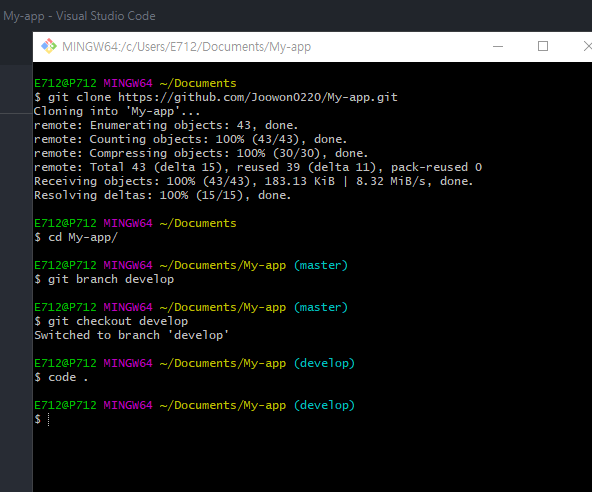Image resolution: width=592 pixels, height=492 pixels.
Task: Click the MINGW64 window title text
Action: pos(187,47)
